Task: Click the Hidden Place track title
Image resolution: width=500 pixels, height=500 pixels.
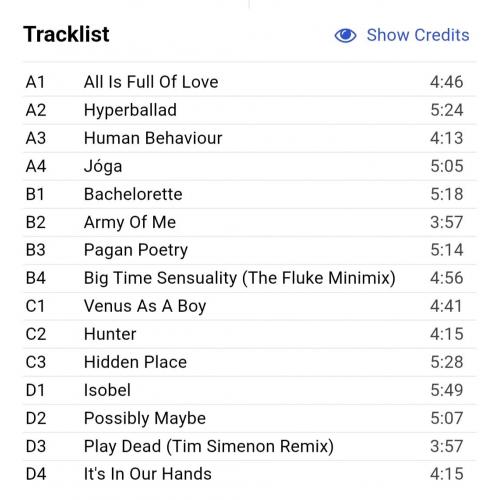Action: 135,362
